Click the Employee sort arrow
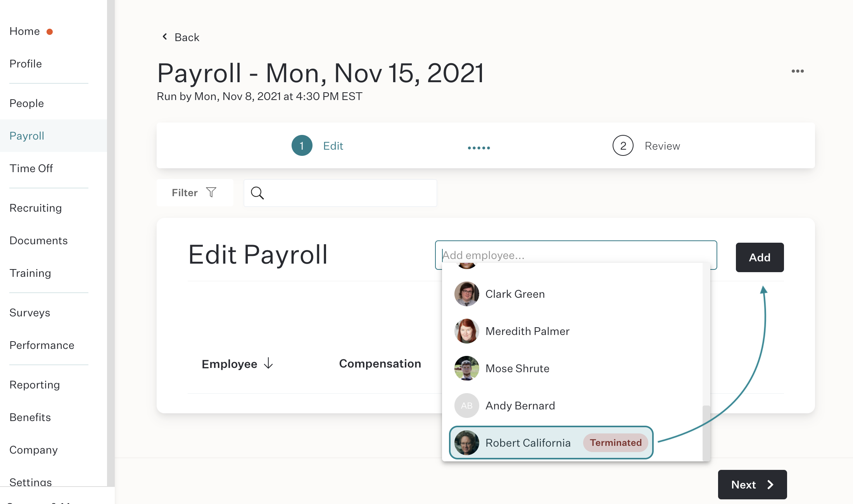Screen dimensions: 853x504 point(268,363)
